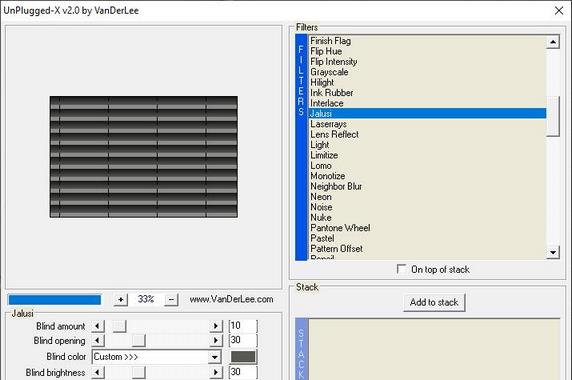Click the Blind color custom swatch
This screenshot has width=572, height=380.
pos(243,357)
